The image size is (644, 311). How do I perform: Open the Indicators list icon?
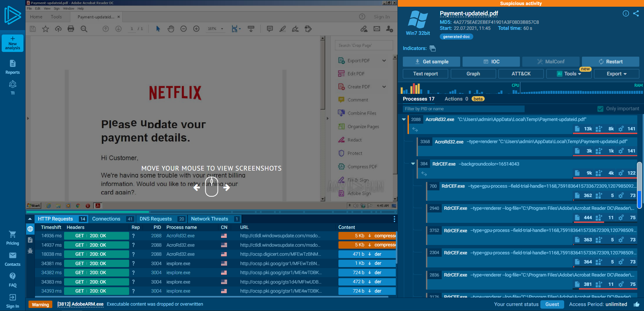click(433, 49)
